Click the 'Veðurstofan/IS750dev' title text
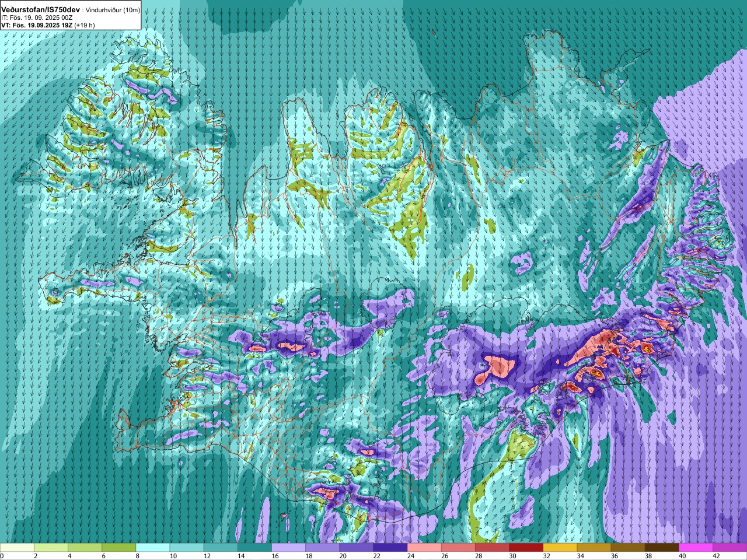 point(41,10)
